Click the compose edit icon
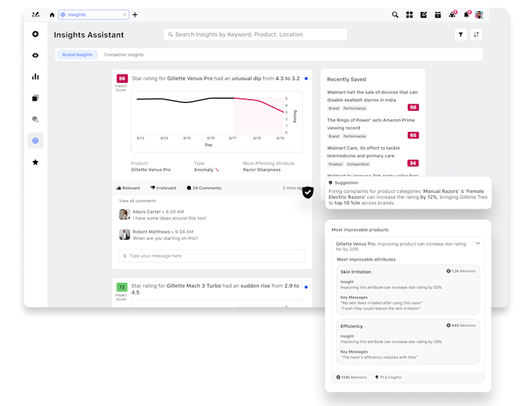Screen dimensions: 532x406 pos(423,15)
